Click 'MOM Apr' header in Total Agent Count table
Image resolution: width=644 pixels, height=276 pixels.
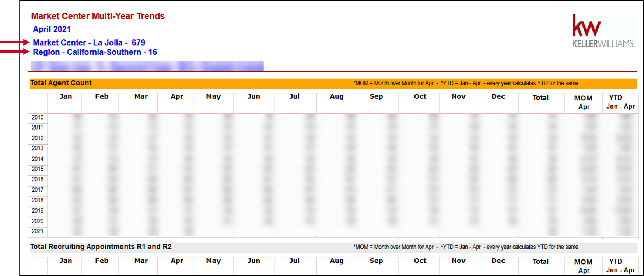point(584,103)
